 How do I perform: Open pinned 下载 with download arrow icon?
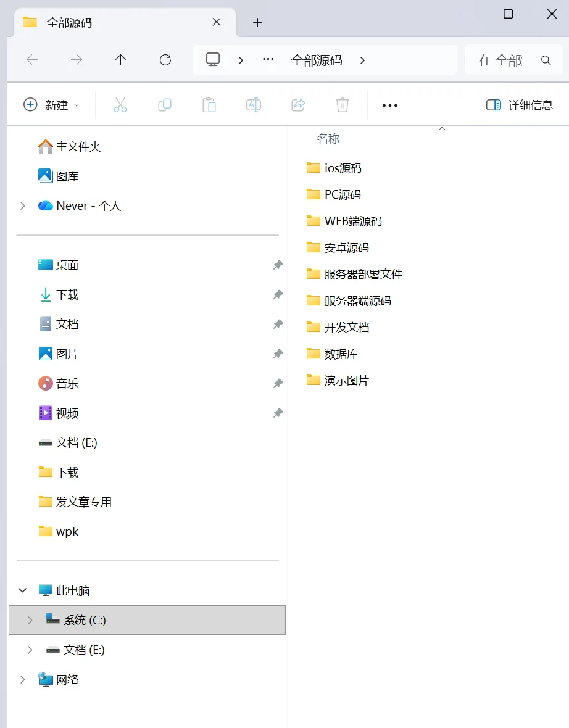(x=58, y=295)
